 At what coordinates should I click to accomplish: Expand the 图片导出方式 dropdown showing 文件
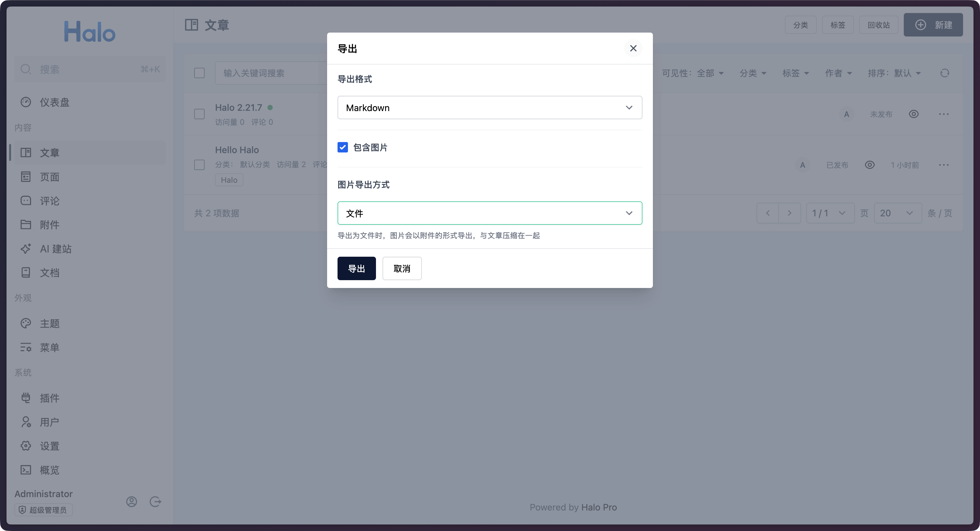point(490,213)
